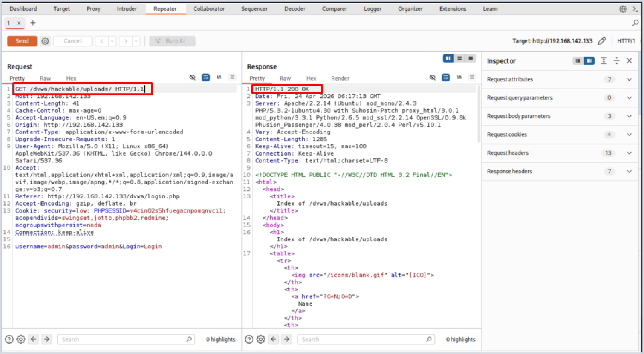Screen dimensions: 644x354
Task: Open search settings gear below Request
Action: point(21,339)
